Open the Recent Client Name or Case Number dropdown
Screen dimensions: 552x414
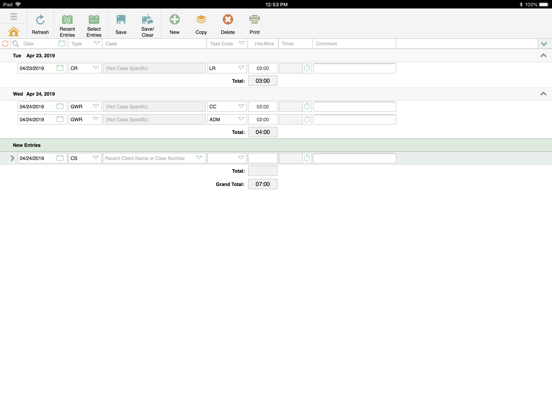(x=199, y=158)
